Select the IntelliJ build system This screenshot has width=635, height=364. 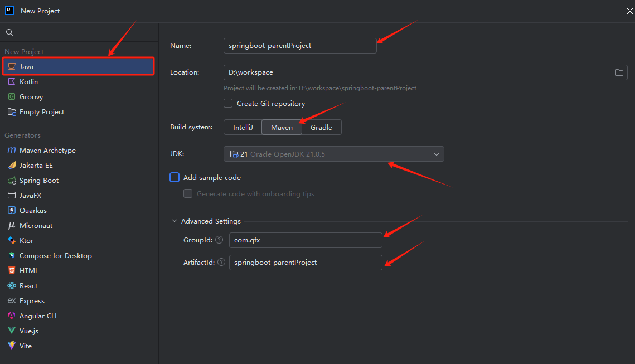(243, 128)
